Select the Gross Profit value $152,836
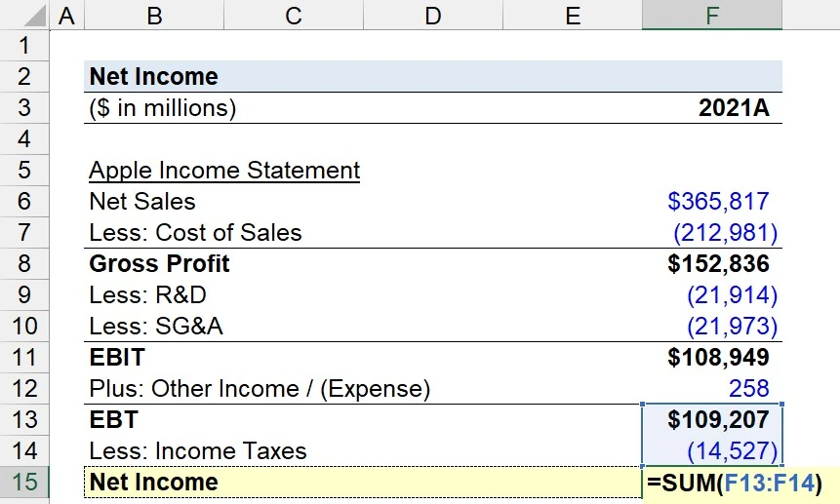The image size is (840, 504). (x=718, y=264)
